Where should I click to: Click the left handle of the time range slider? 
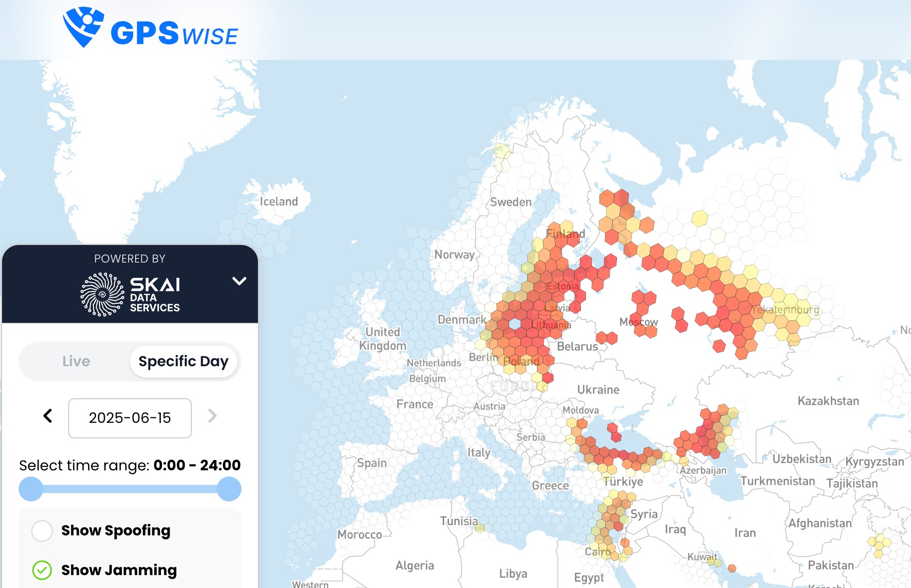click(x=31, y=488)
